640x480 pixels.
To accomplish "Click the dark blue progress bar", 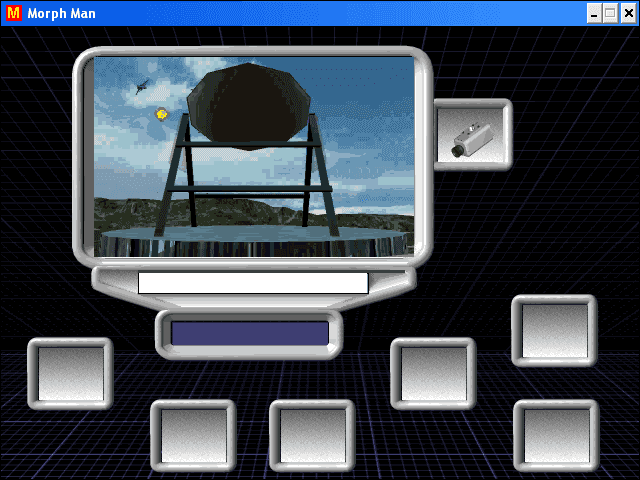I will [250, 333].
